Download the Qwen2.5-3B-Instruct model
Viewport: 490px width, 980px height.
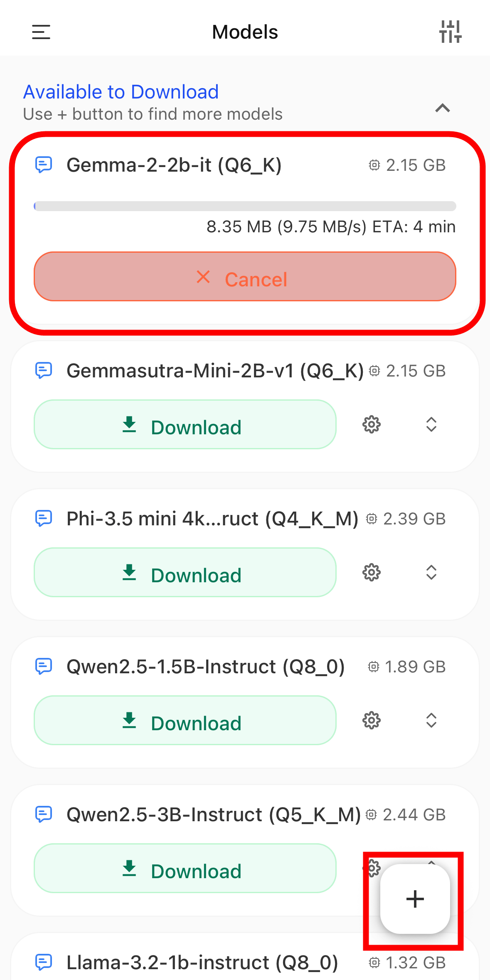coord(185,869)
